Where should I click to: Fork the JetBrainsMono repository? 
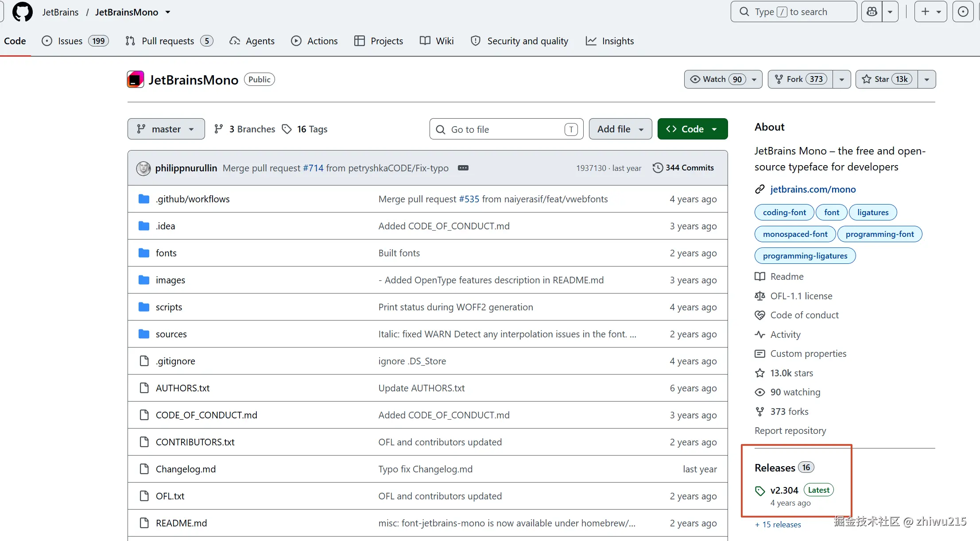tap(801, 79)
